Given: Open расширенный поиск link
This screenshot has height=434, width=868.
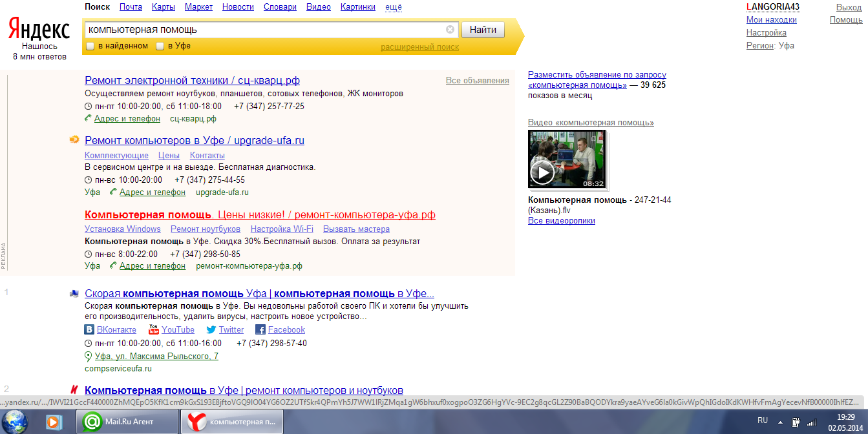Looking at the screenshot, I should [x=419, y=47].
